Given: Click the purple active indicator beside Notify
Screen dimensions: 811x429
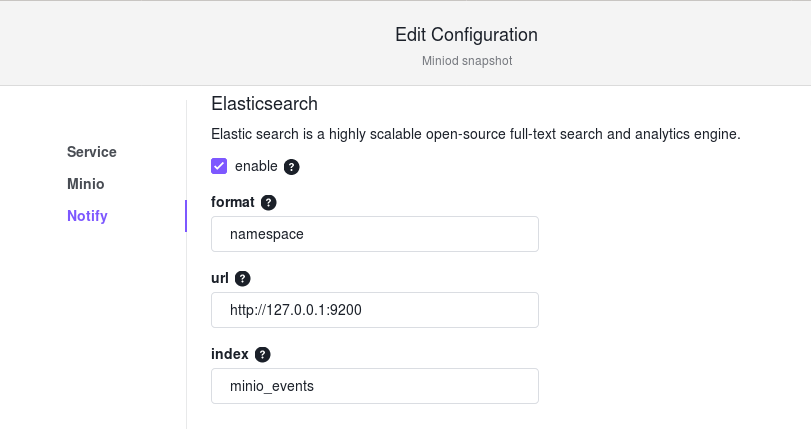Looking at the screenshot, I should click(186, 216).
